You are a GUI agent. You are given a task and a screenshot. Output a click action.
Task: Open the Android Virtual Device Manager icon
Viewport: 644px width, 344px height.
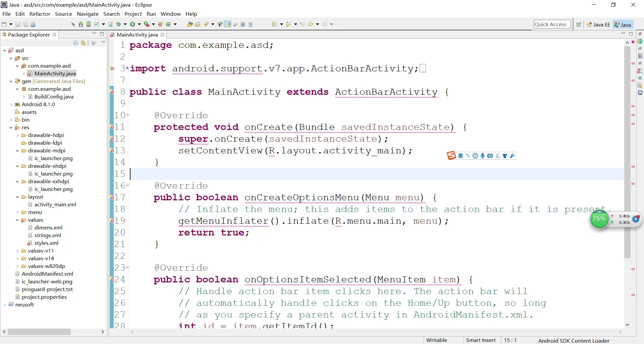pyautogui.click(x=89, y=24)
